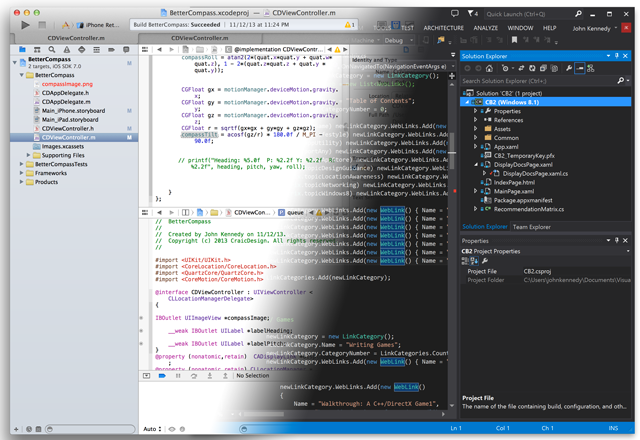Open Properties wrench icon in Solution Explorer

coord(568,68)
